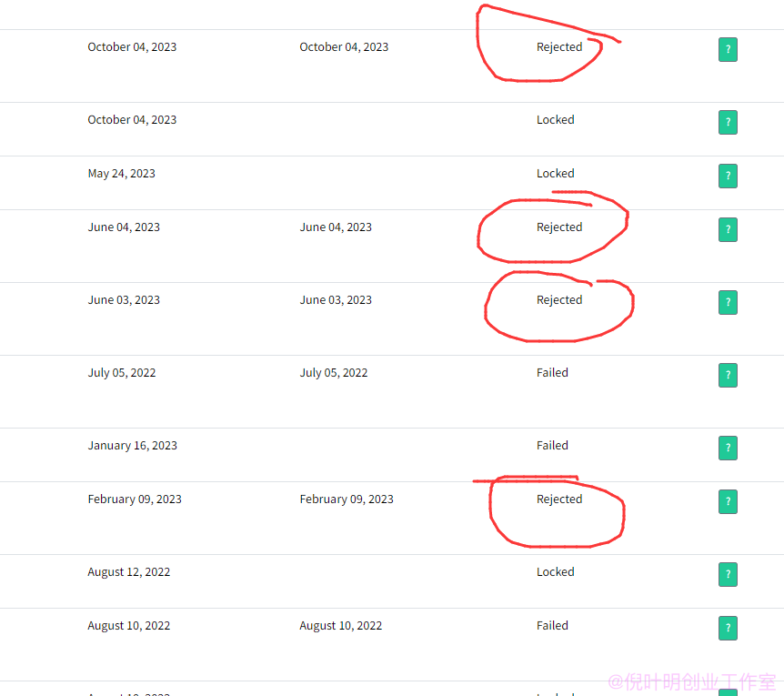Click Locked status on August 12, 2022 row
Viewport: 784px width, 696px height.
point(555,572)
